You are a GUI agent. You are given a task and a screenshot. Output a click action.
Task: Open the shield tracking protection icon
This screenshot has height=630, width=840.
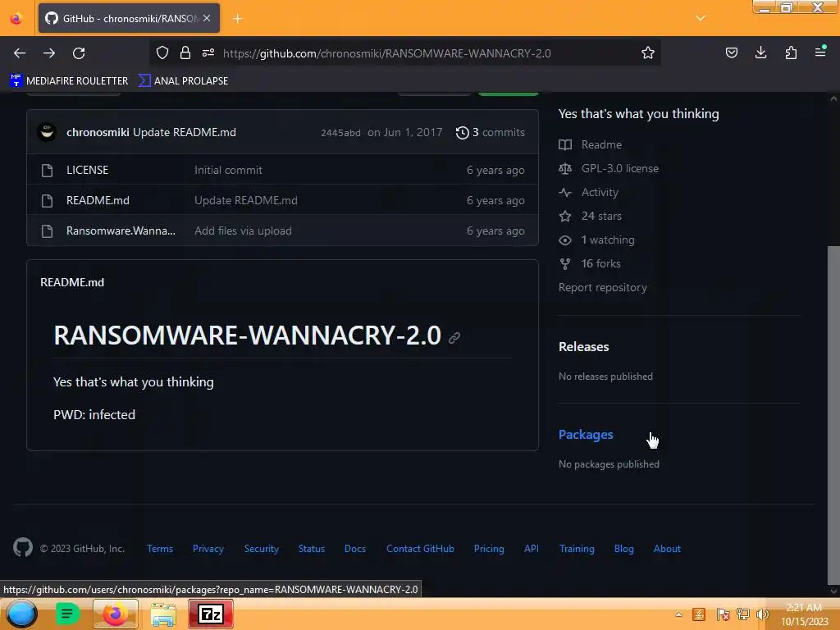click(x=162, y=52)
